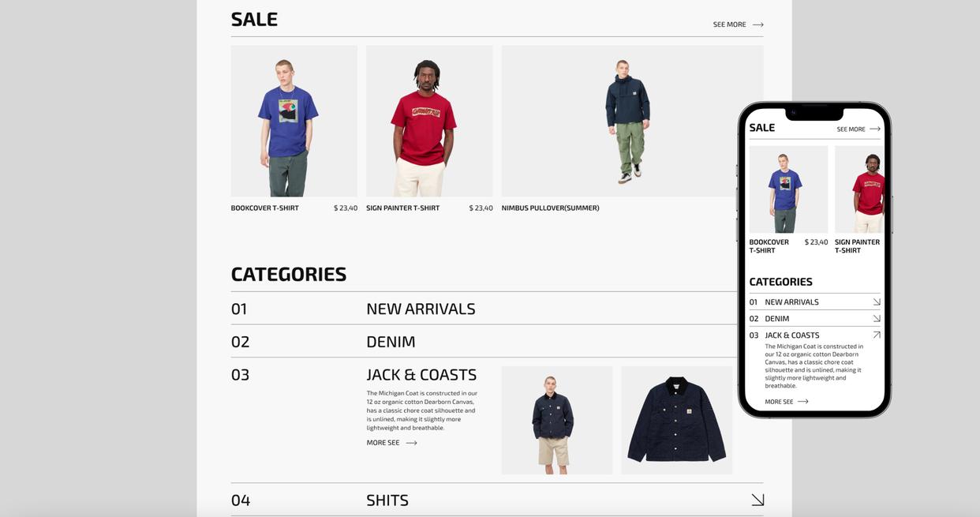The image size is (980, 517).
Task: Open the Bookcover T-Shirt product image
Action: tap(294, 121)
